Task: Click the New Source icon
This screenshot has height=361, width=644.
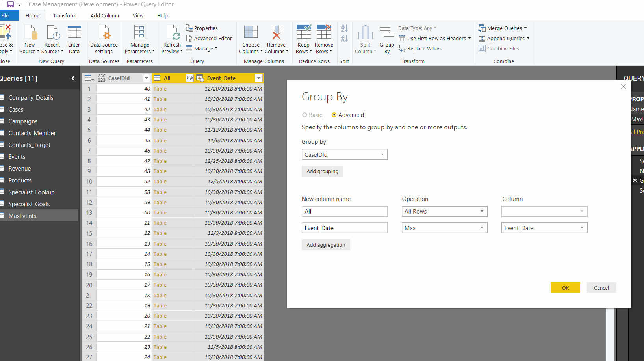Action: point(30,33)
